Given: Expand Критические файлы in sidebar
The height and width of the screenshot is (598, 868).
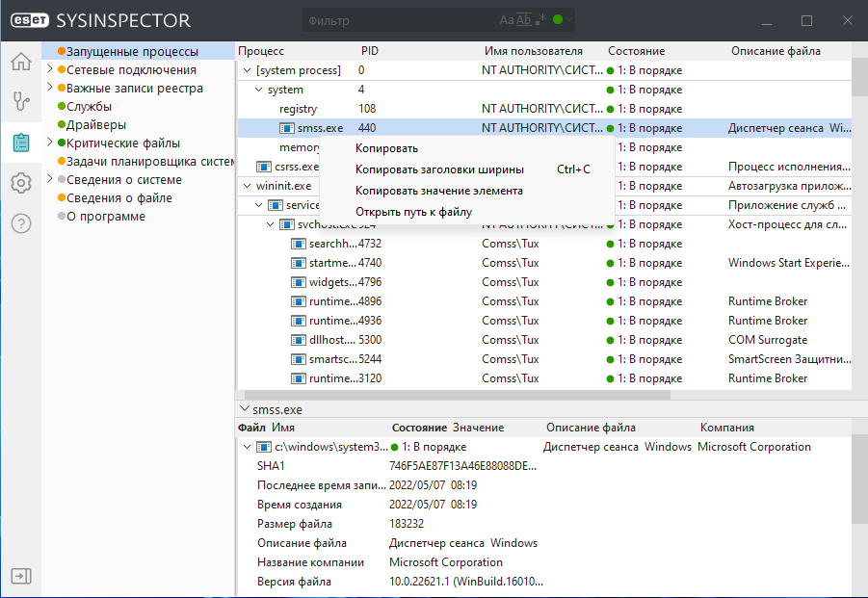Looking at the screenshot, I should coord(49,143).
